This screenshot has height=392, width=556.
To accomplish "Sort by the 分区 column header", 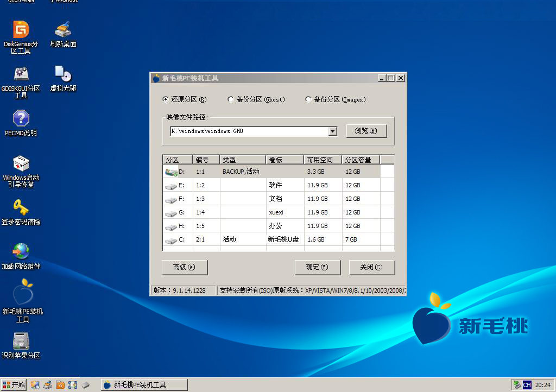I will click(178, 160).
